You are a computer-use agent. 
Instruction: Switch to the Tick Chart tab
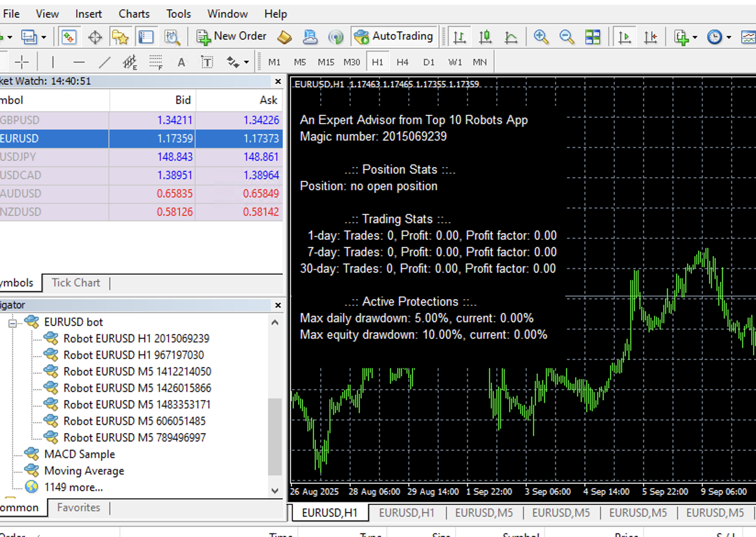[76, 283]
